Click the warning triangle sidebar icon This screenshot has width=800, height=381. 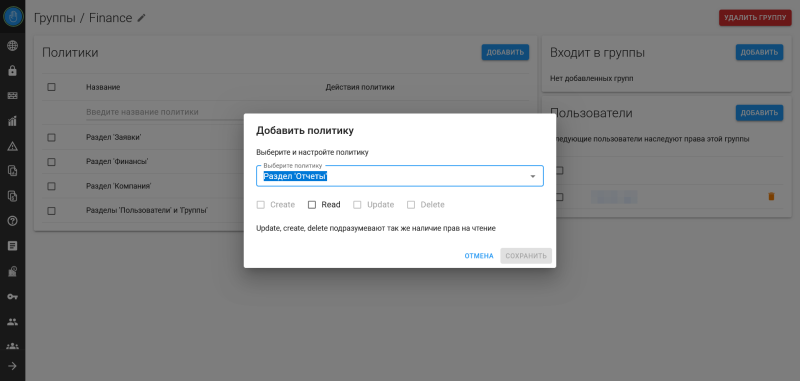click(12, 146)
